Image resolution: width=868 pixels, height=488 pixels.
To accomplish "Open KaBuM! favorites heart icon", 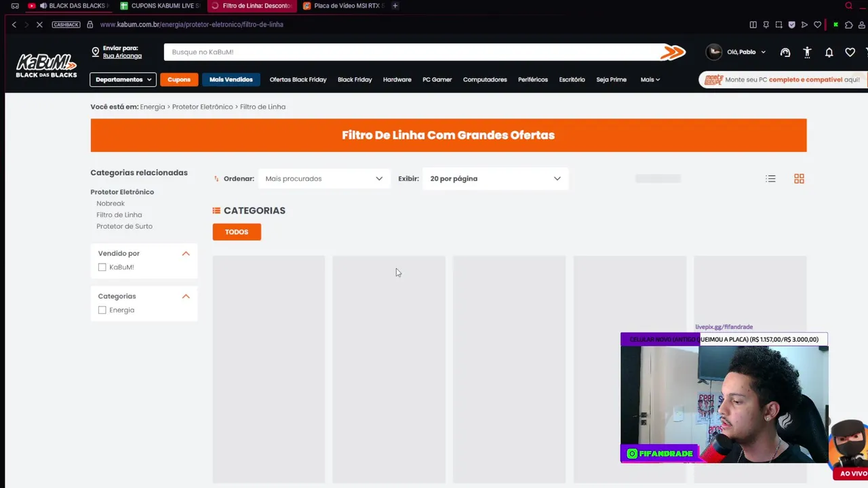I will [850, 52].
